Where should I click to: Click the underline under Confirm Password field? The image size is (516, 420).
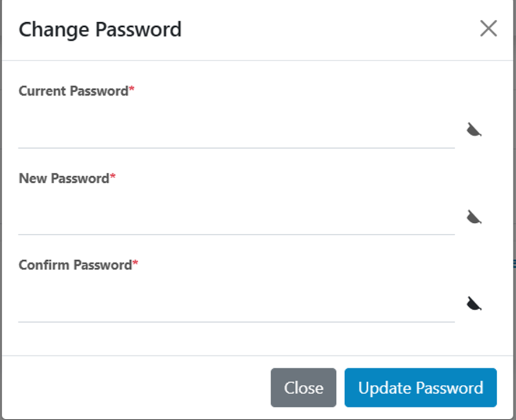click(x=236, y=321)
